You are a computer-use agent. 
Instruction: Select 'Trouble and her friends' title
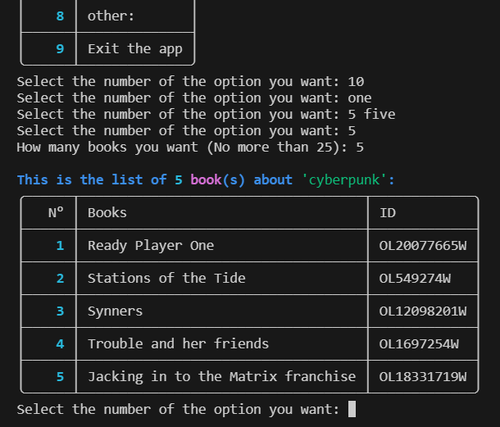point(178,344)
